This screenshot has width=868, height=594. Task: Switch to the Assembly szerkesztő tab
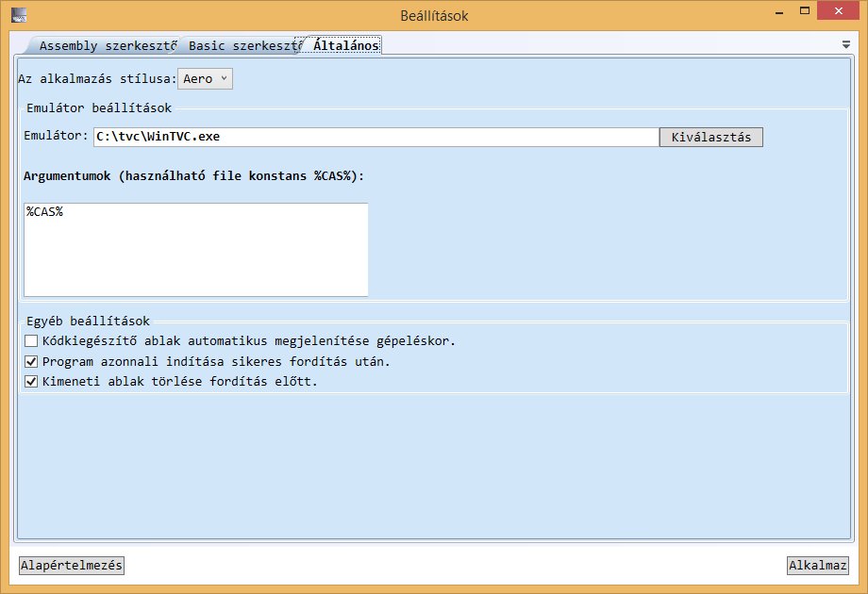point(105,45)
